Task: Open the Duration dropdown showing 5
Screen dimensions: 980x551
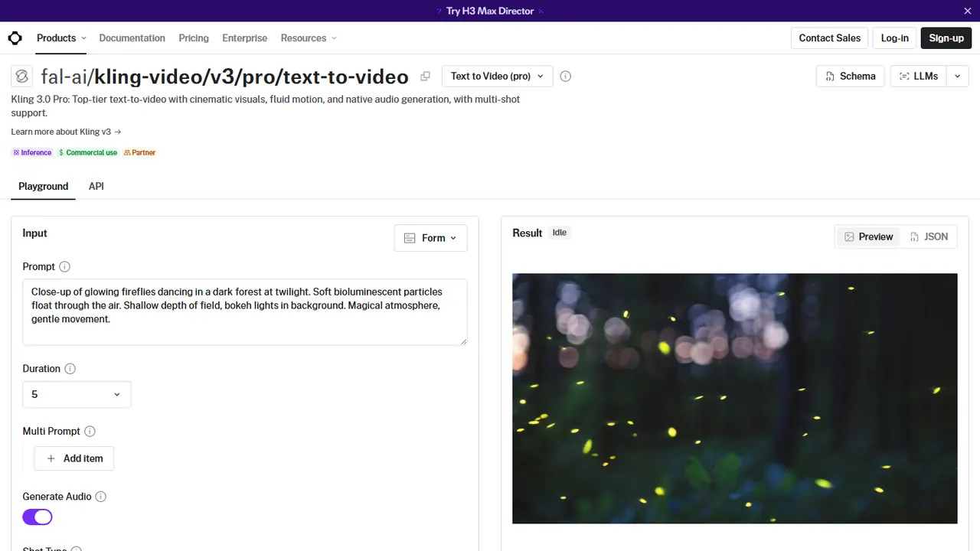Action: tap(77, 394)
